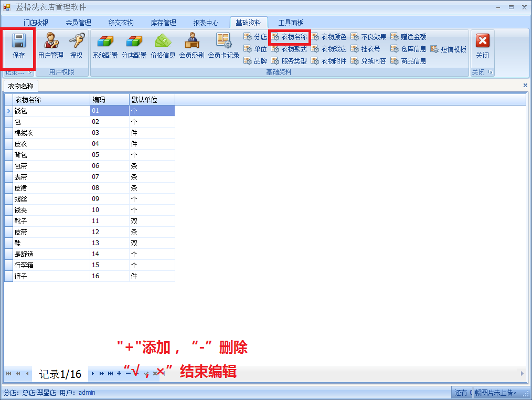Click the 保存 save disk icon
The height and width of the screenshot is (400, 532).
(19, 41)
